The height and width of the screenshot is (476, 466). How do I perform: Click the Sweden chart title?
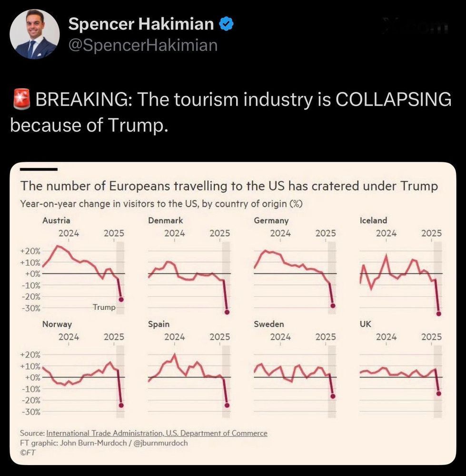[268, 324]
